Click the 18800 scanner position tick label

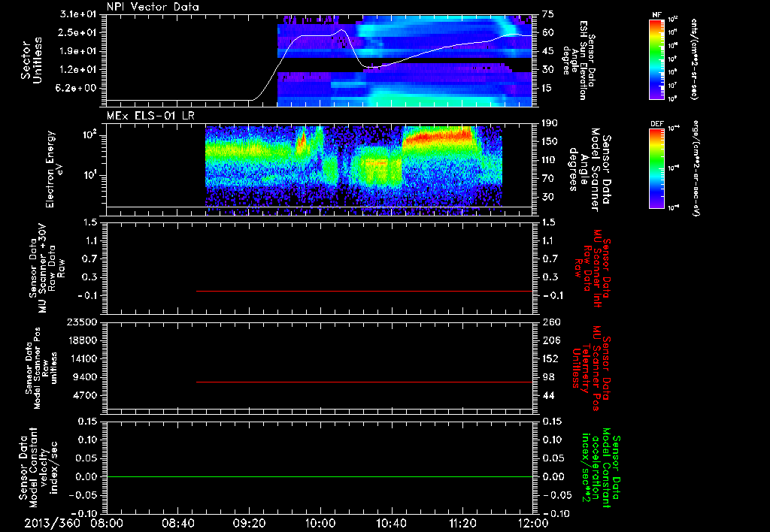coord(82,340)
